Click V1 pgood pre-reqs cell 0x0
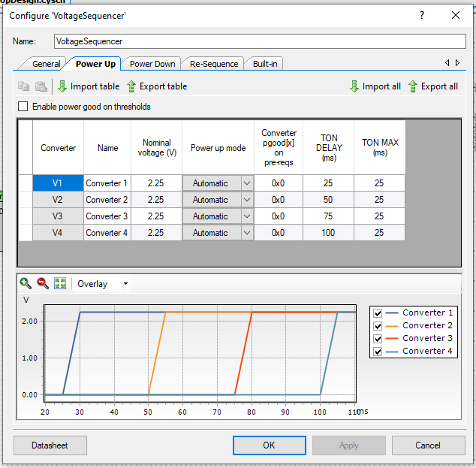Viewport: 476px width, 468px height. pos(279,183)
